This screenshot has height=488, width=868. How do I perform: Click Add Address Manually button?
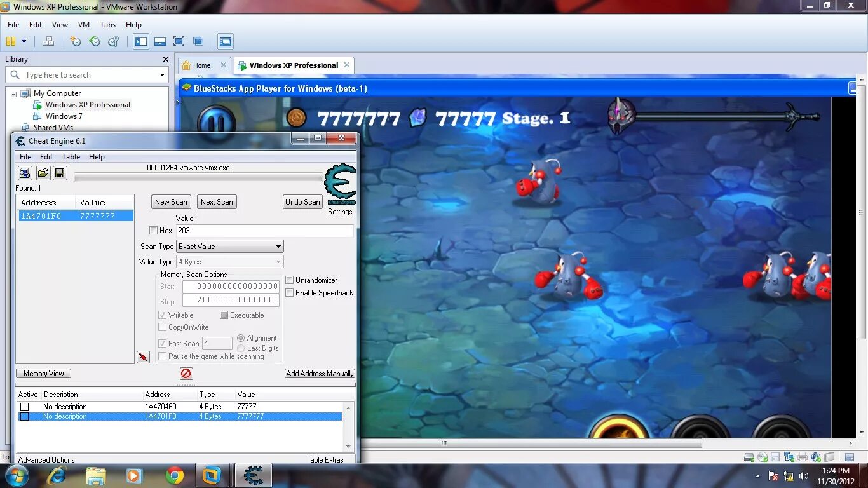tap(320, 374)
